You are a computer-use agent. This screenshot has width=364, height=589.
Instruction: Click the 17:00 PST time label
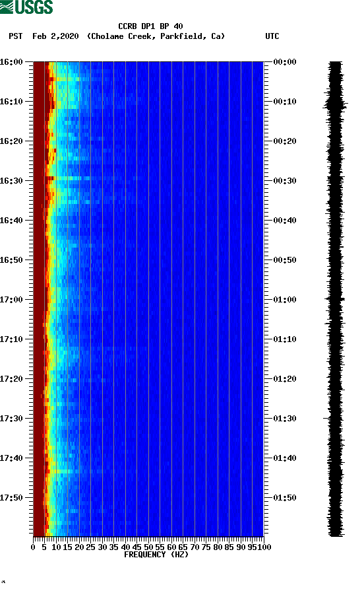pyautogui.click(x=11, y=299)
